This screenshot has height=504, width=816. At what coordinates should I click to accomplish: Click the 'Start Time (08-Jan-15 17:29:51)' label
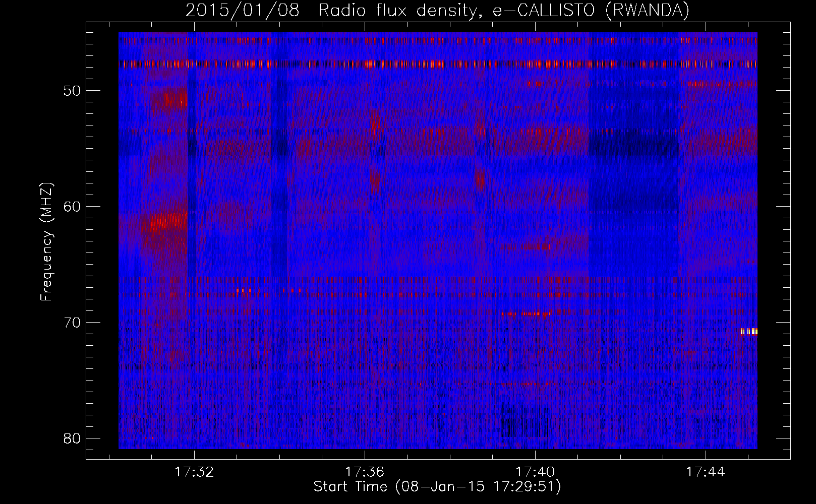pyautogui.click(x=437, y=487)
